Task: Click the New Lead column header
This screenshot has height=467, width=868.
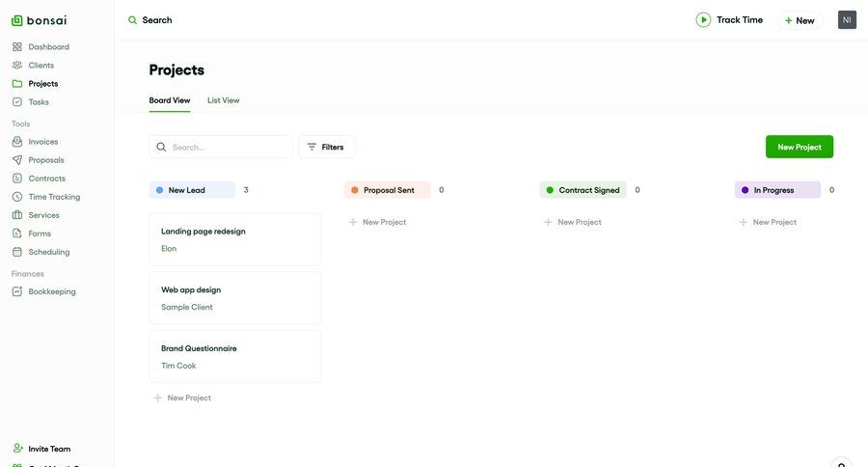Action: click(192, 190)
